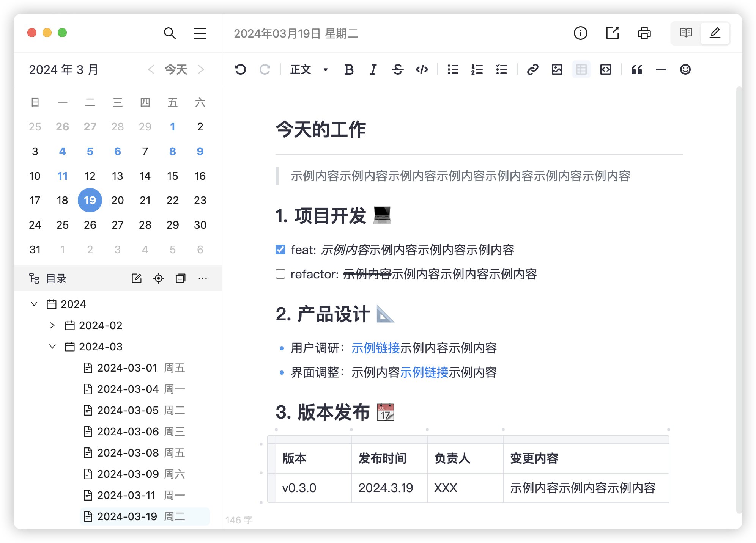Click the 变更内容 table header cell
Screen dimensions: 756x543
(x=586, y=458)
